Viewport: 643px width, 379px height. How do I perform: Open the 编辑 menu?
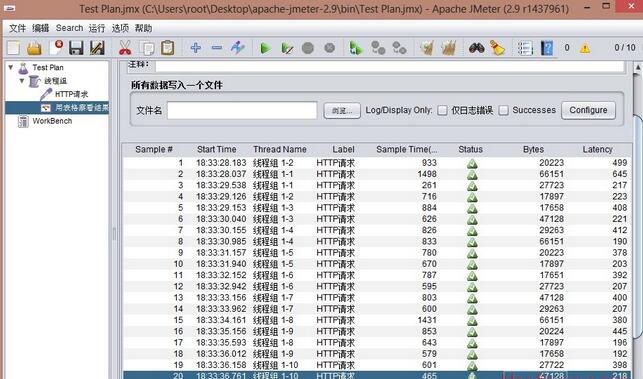point(41,28)
